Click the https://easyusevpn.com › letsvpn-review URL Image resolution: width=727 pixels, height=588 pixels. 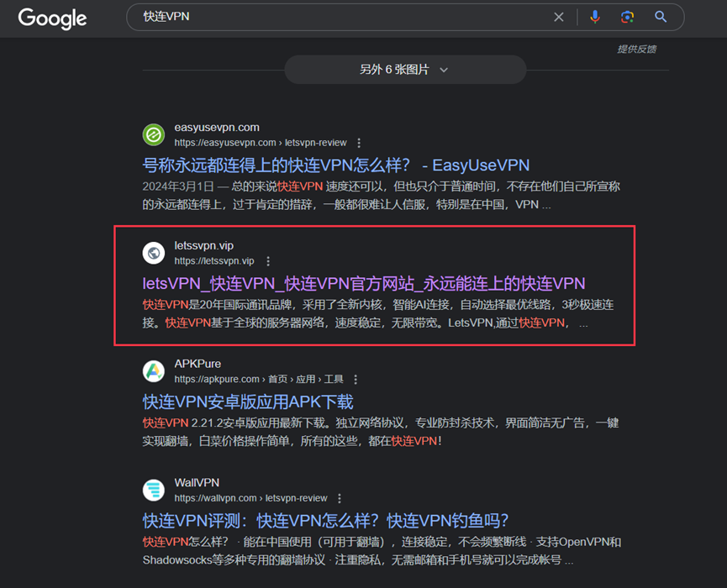coord(260,143)
